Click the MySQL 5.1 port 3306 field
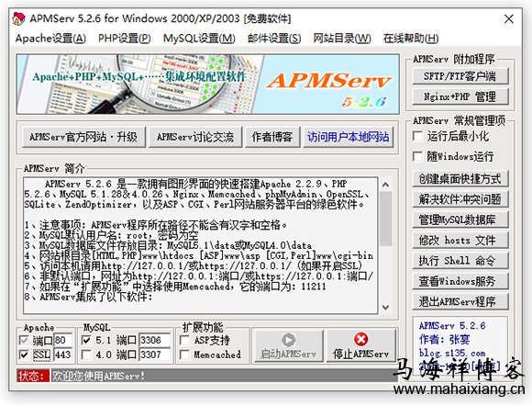 pyautogui.click(x=154, y=340)
